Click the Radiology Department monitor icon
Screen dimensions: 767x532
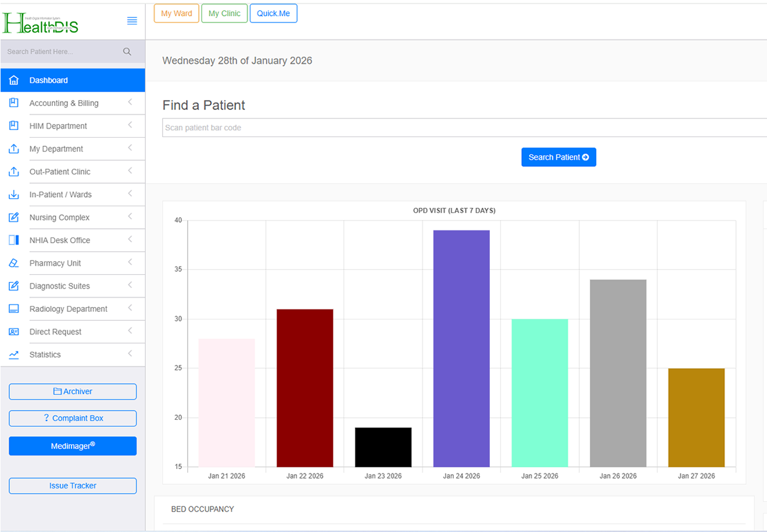click(x=14, y=309)
